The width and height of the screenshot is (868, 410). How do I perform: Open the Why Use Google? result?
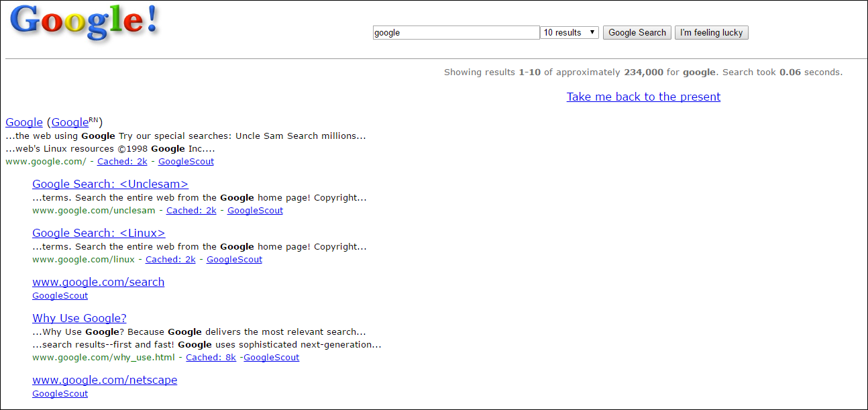tap(79, 318)
